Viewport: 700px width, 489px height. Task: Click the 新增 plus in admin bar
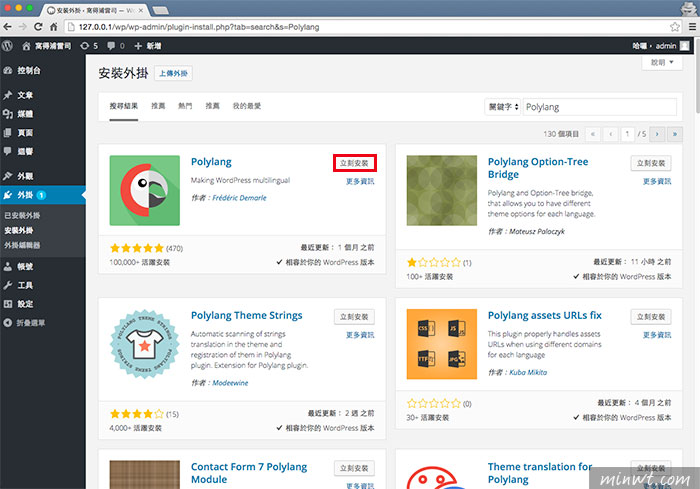point(147,46)
